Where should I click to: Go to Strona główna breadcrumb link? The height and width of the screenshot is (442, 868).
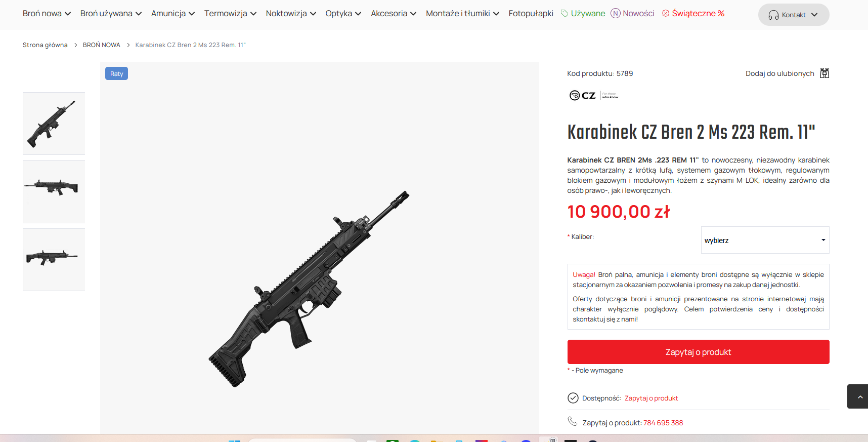click(45, 45)
